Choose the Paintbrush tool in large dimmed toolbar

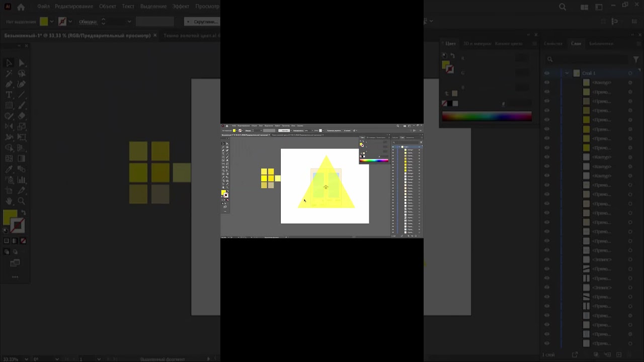tap(22, 105)
